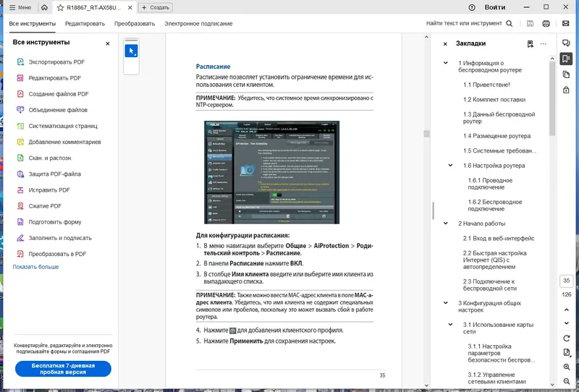579x392 pixels.
Task: Open bookmark 2.1 Вход в веб-интерфейс
Action: [499, 239]
